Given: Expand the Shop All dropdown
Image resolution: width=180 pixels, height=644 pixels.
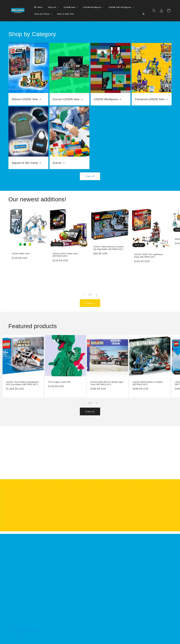Looking at the screenshot, I should click(53, 7).
